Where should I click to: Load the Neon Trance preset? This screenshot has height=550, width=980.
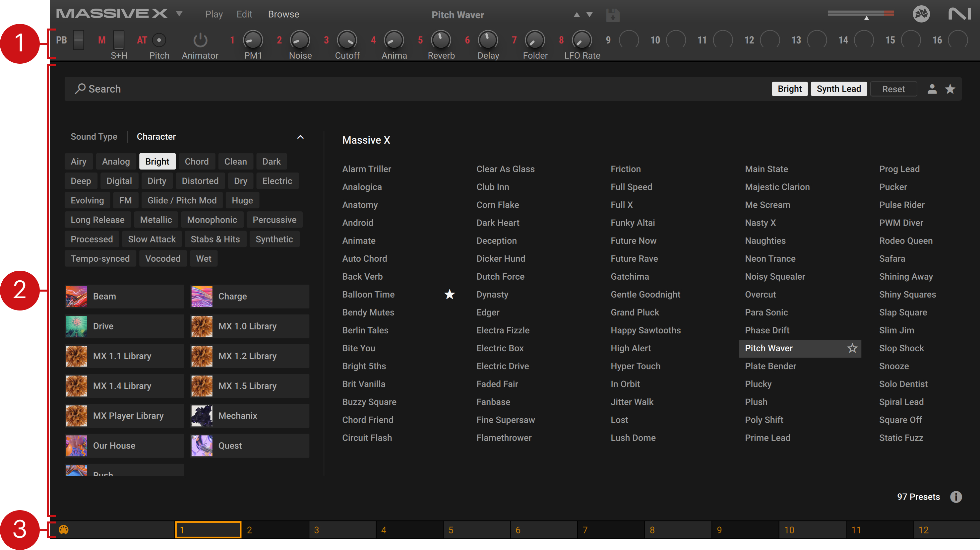coord(770,258)
